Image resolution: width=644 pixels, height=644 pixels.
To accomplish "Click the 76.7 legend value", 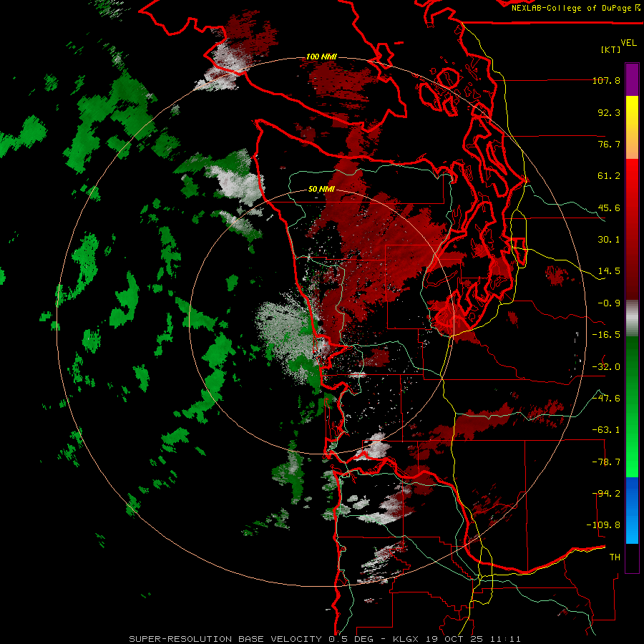I will click(x=609, y=144).
